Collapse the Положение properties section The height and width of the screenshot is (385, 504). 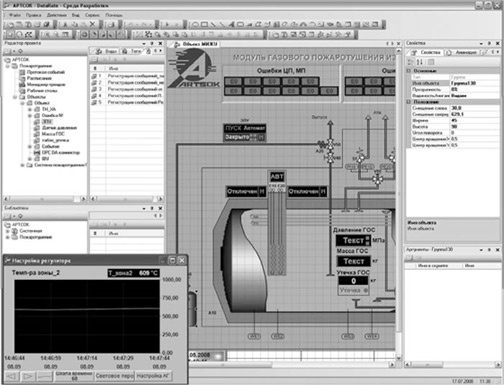[408, 102]
